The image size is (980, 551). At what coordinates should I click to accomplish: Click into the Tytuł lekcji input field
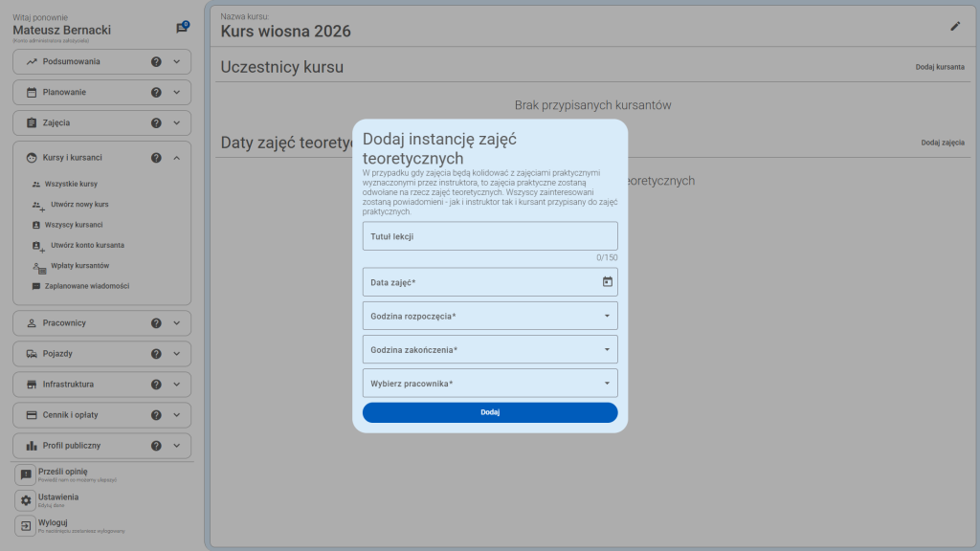click(490, 236)
